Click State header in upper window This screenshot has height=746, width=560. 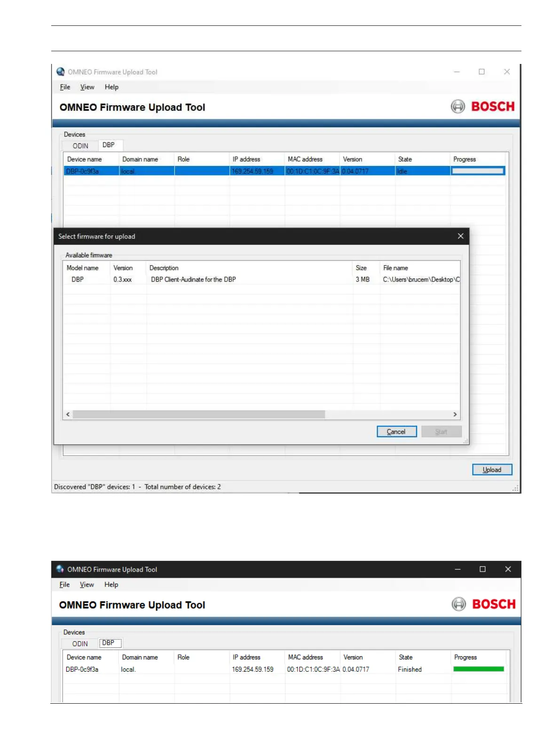pos(405,159)
